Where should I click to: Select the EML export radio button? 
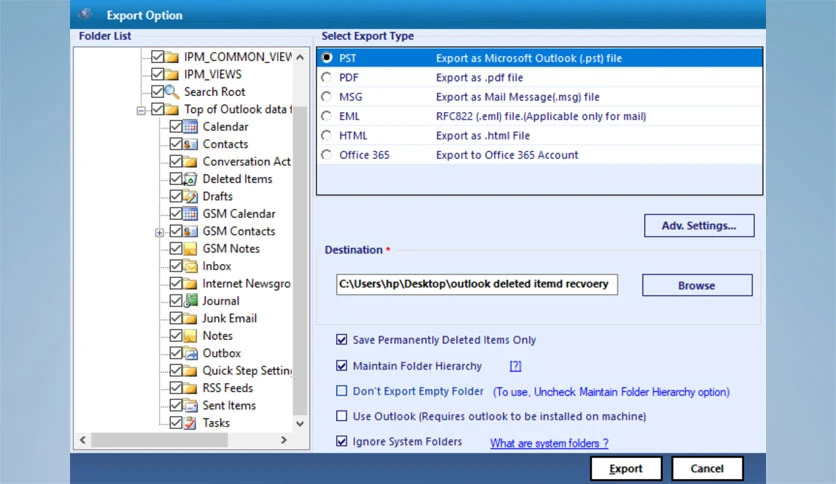click(x=326, y=116)
